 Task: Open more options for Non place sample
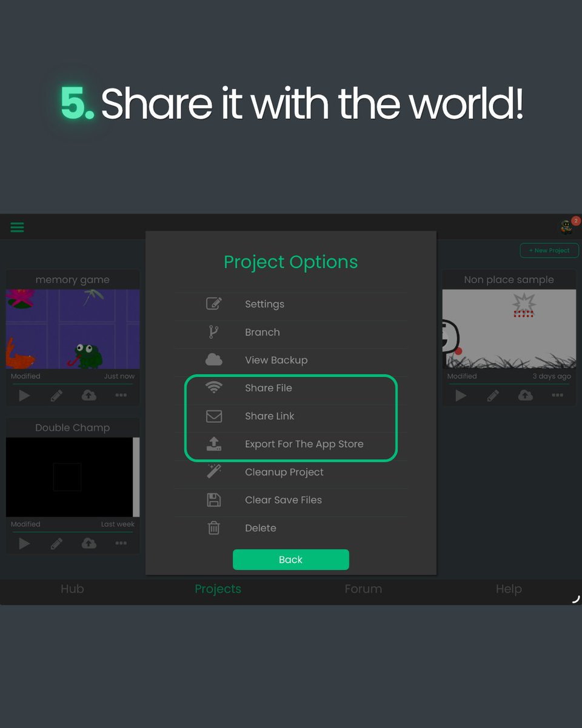(558, 396)
